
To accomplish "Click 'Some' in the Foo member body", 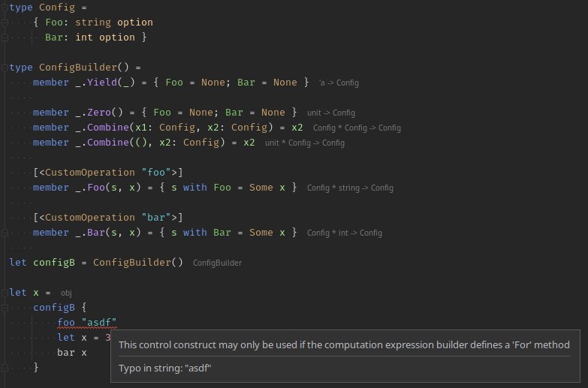I will point(261,188).
